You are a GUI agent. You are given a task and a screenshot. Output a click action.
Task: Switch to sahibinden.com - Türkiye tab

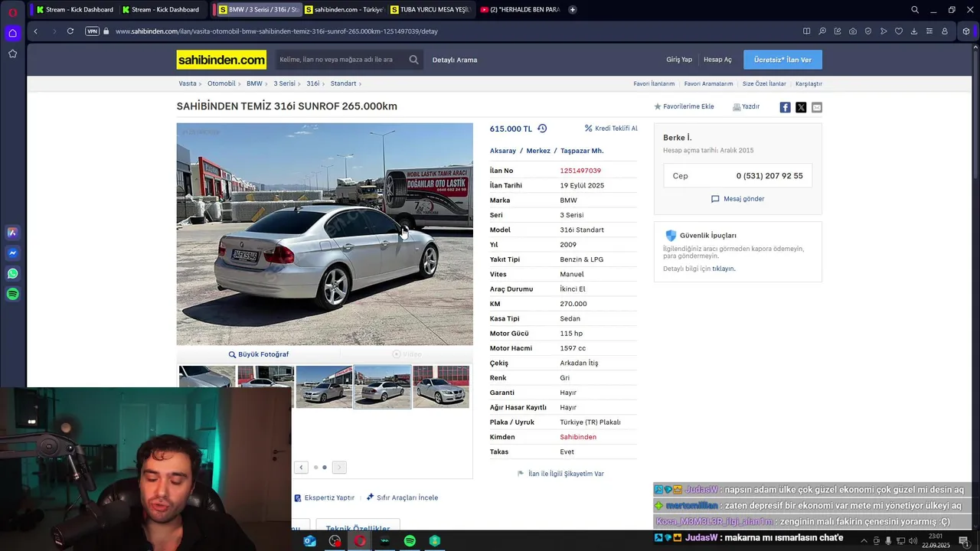pos(344,10)
